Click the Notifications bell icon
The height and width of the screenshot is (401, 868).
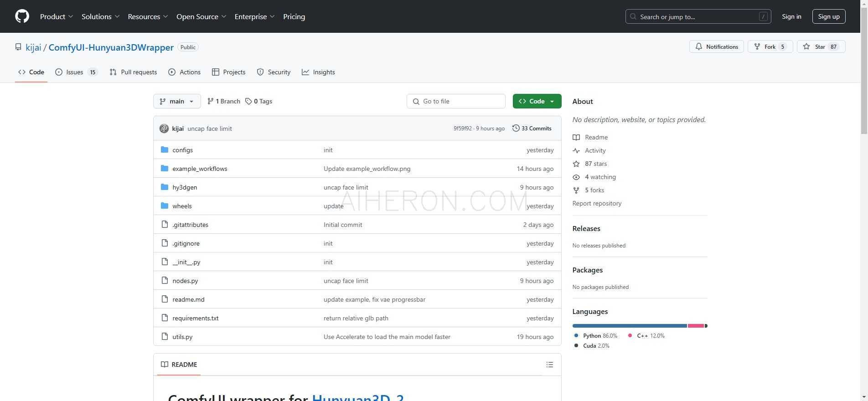click(x=699, y=46)
